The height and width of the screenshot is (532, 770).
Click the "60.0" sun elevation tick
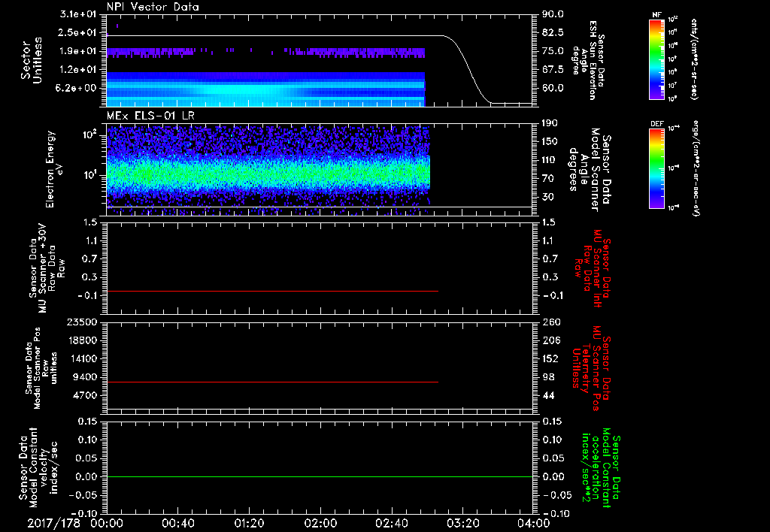click(553, 88)
